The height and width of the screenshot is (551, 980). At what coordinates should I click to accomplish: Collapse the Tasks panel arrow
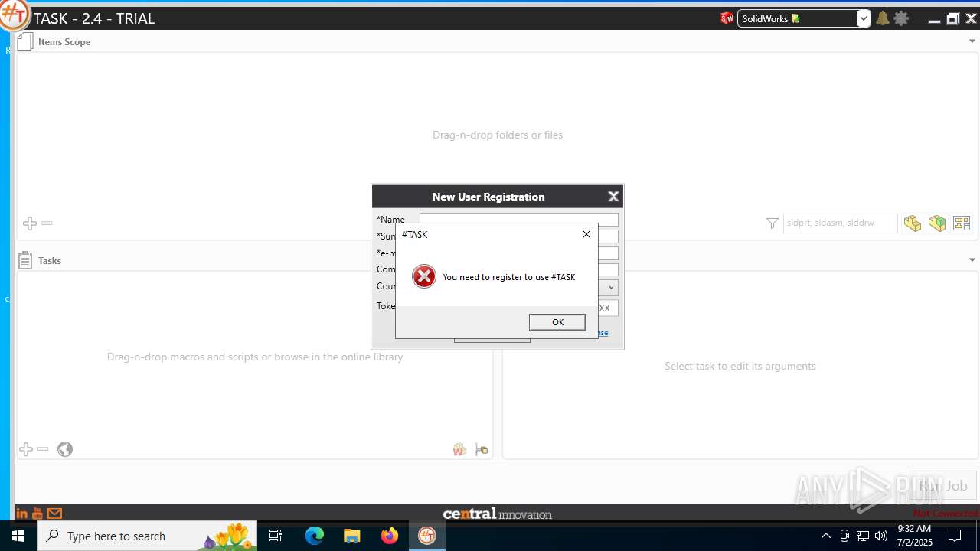click(972, 260)
